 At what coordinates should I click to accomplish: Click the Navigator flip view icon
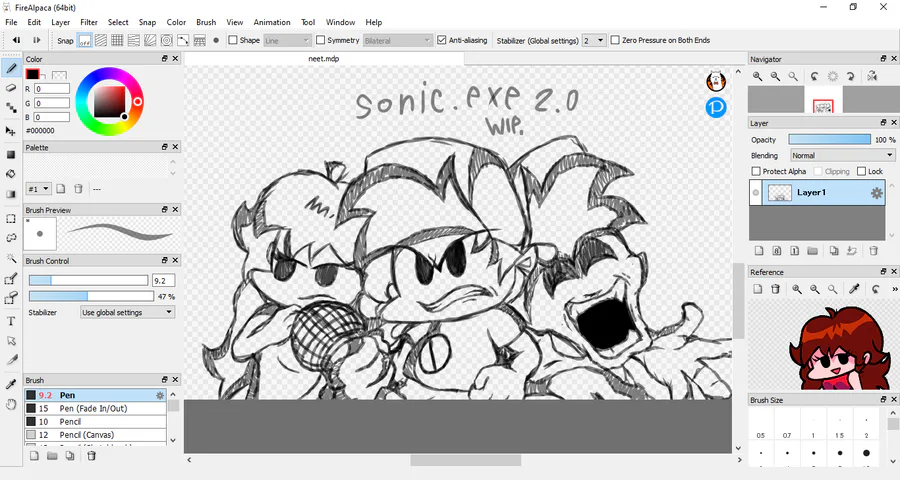tap(872, 76)
